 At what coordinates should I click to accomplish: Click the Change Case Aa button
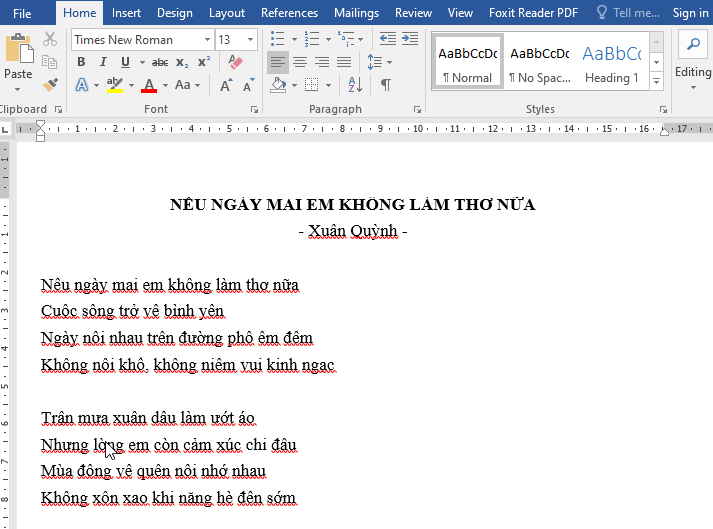pos(183,85)
